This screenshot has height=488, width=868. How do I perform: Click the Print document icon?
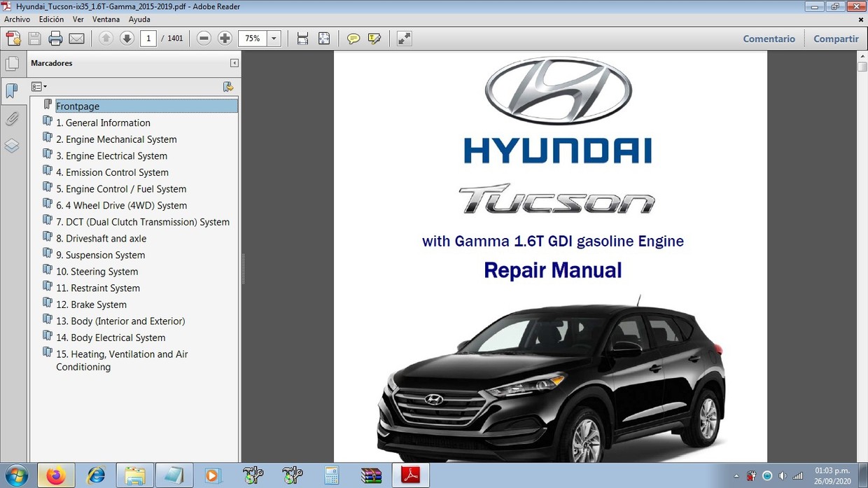(x=55, y=39)
